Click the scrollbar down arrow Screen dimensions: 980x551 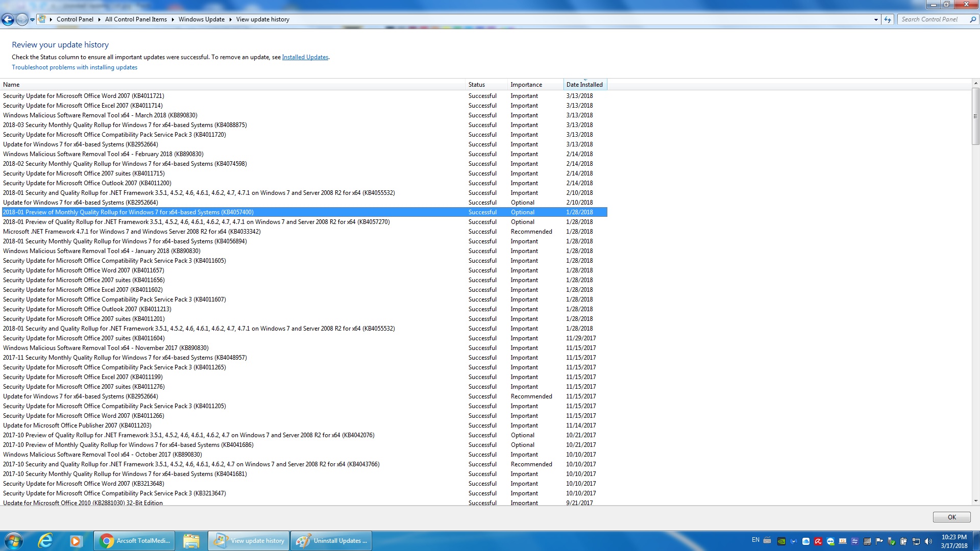(x=975, y=501)
